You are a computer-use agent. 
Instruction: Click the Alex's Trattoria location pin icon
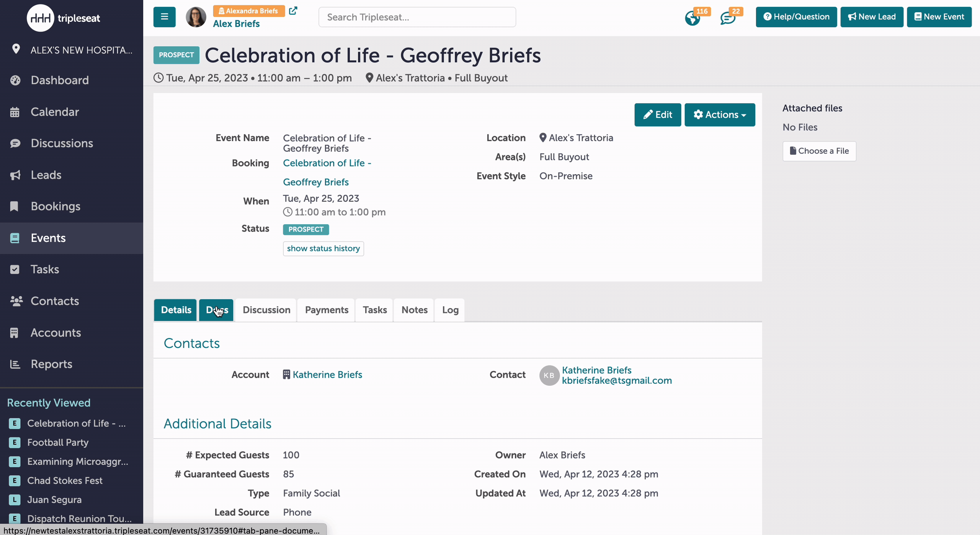(x=543, y=137)
